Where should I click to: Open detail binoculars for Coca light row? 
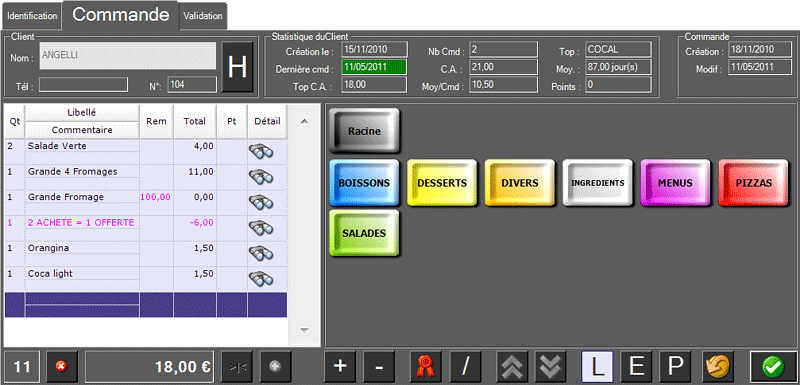coord(261,279)
